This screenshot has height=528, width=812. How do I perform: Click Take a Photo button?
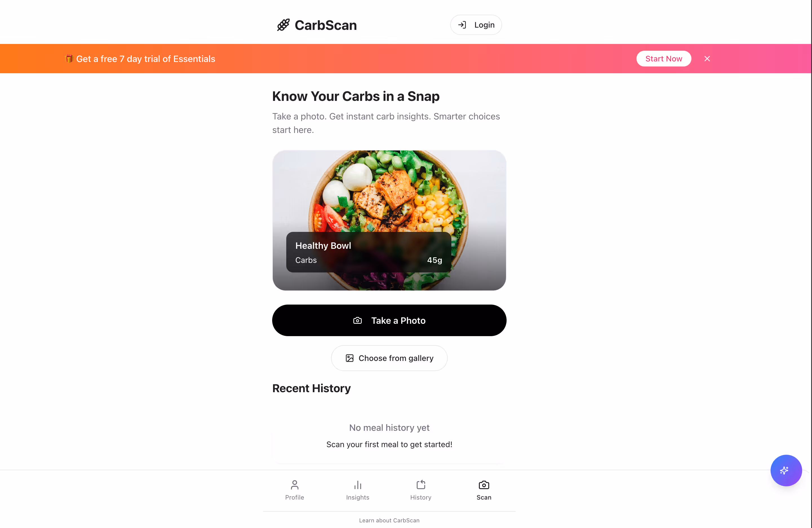click(x=389, y=321)
